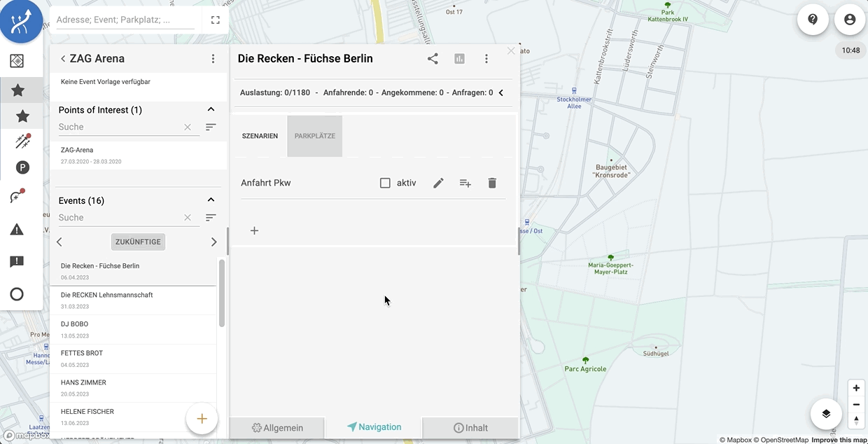Switch to the SZENARIEN tab
The image size is (868, 444).
(260, 136)
